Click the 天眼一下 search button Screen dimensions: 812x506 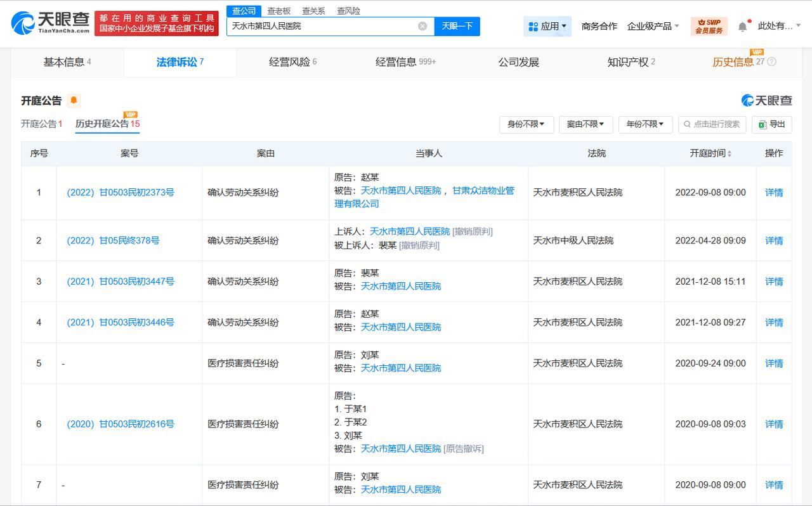[x=457, y=26]
